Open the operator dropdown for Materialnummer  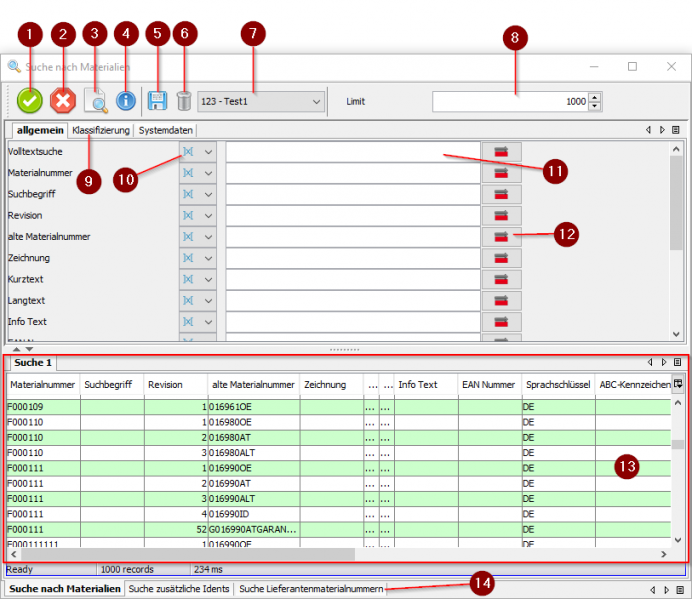[209, 173]
